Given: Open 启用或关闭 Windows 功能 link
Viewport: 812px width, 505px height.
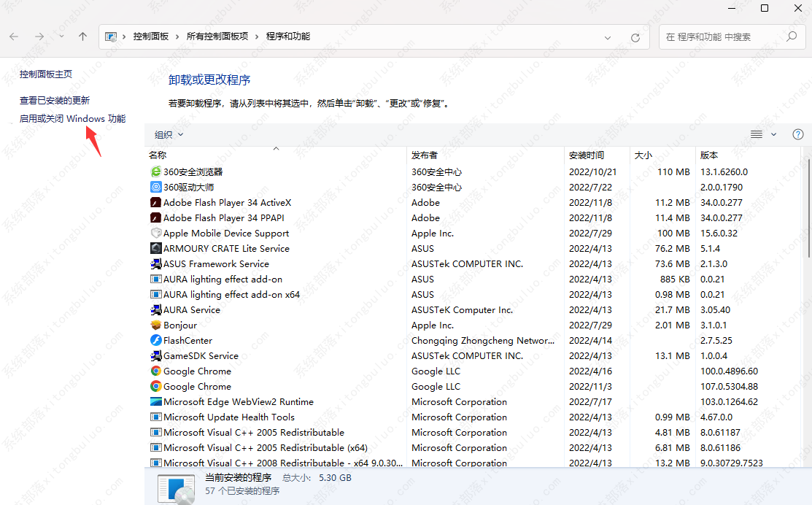Looking at the screenshot, I should [x=72, y=118].
